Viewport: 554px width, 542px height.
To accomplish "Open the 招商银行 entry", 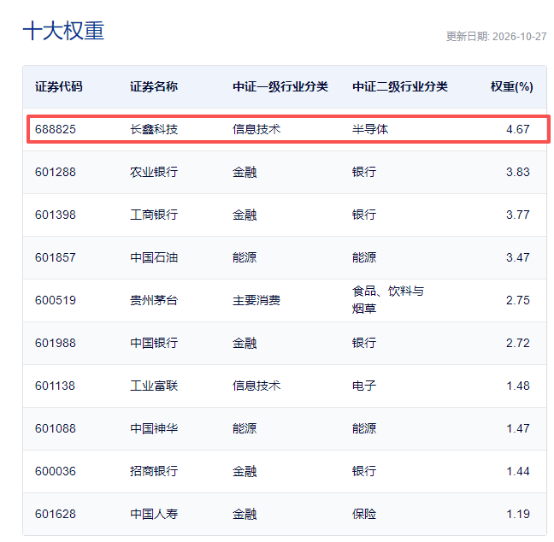I will click(154, 471).
